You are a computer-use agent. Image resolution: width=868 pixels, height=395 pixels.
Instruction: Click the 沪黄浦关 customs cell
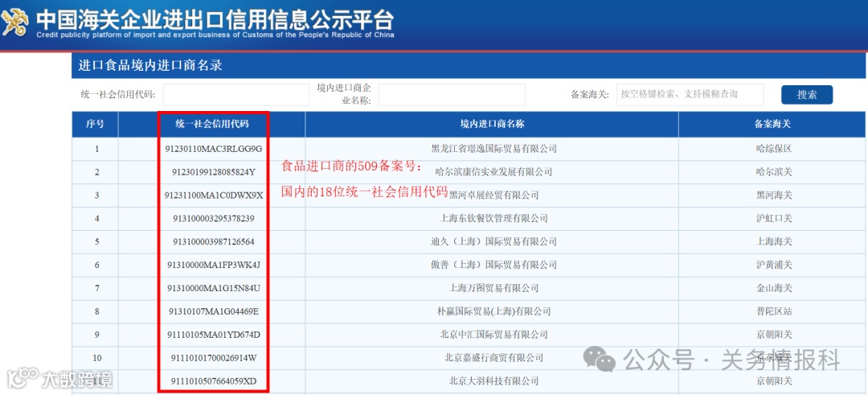coord(774,265)
